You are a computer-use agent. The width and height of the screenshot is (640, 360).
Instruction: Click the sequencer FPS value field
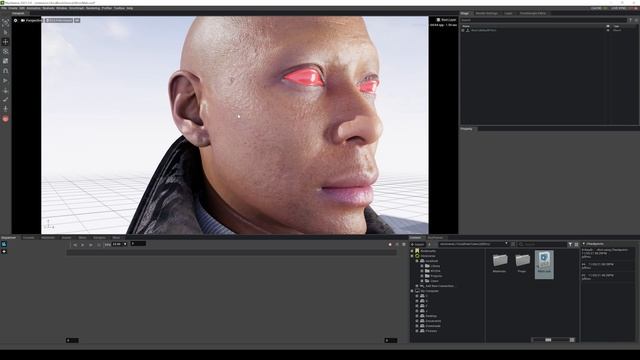pos(117,244)
